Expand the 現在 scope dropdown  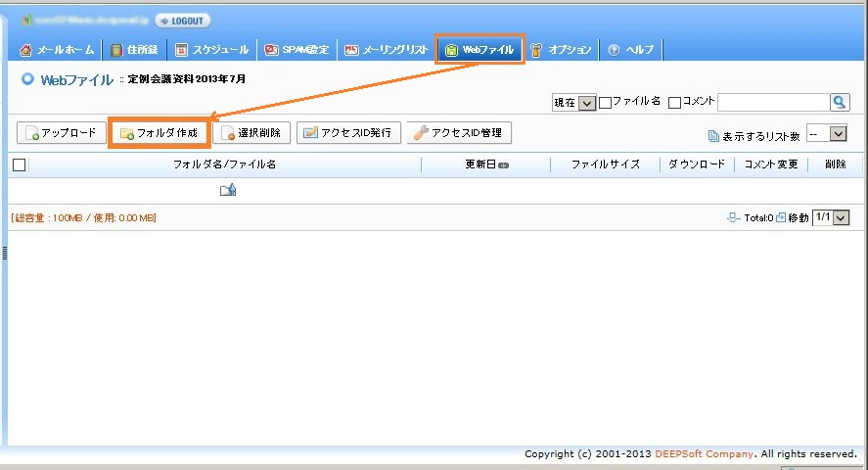click(574, 102)
